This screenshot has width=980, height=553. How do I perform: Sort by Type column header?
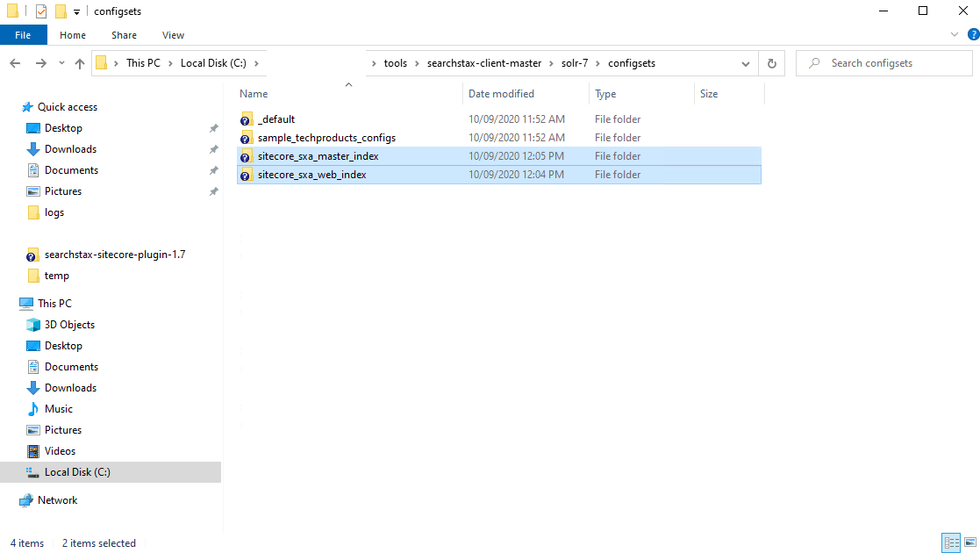pos(605,94)
